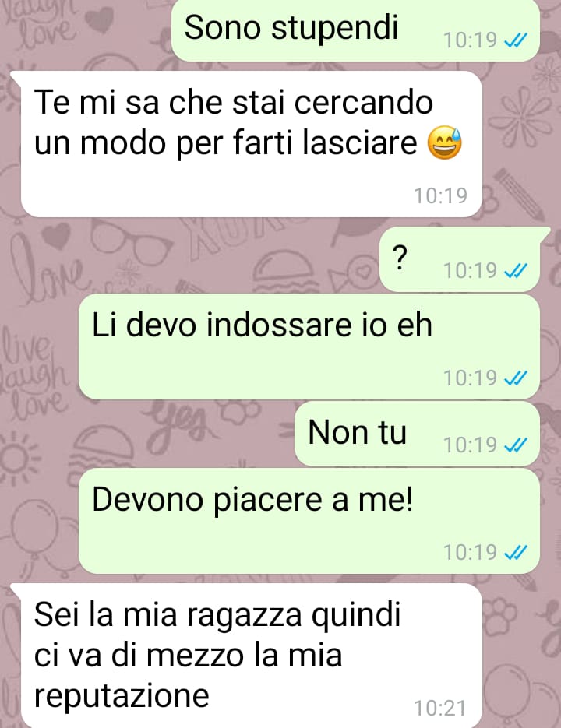Screen dimensions: 561x728
Task: Tap the 'Sei la mia ragazza quindi' message
Action: (x=251, y=656)
